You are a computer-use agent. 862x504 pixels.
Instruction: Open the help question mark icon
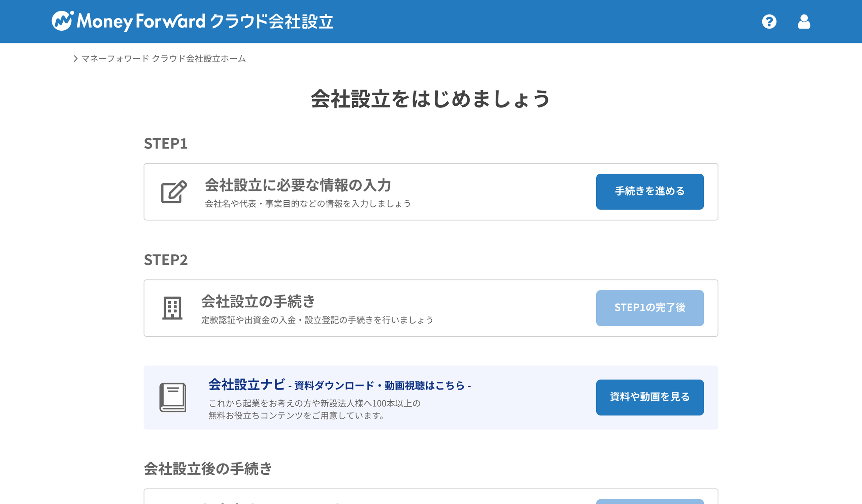click(x=769, y=22)
